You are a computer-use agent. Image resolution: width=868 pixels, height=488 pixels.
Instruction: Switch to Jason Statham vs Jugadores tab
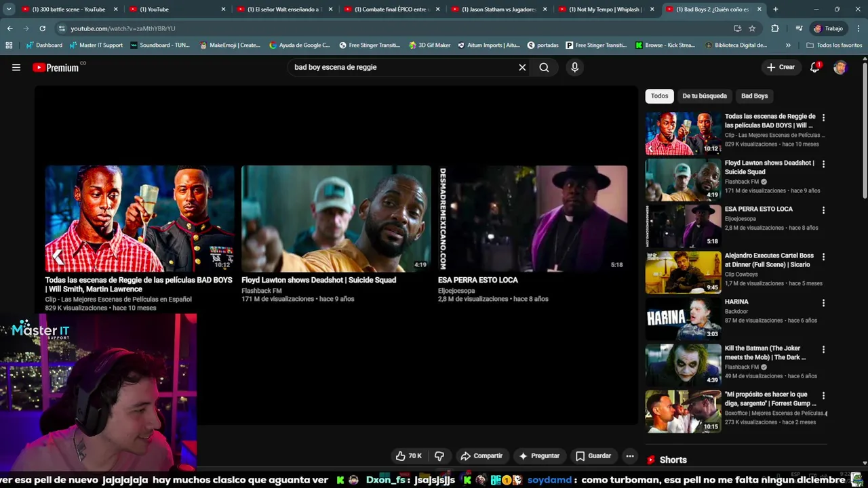click(498, 9)
